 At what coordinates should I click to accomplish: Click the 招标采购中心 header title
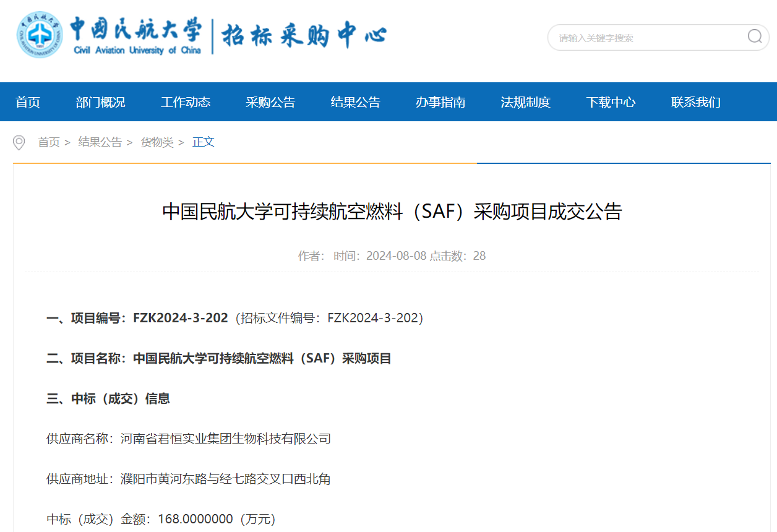tap(304, 36)
